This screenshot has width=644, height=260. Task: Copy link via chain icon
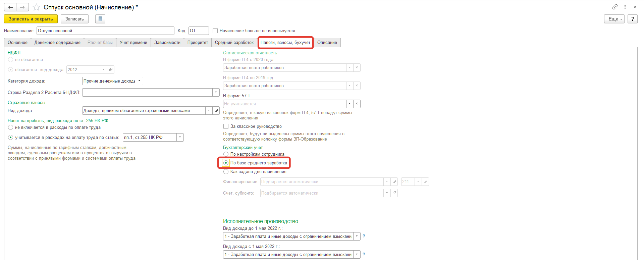[615, 7]
